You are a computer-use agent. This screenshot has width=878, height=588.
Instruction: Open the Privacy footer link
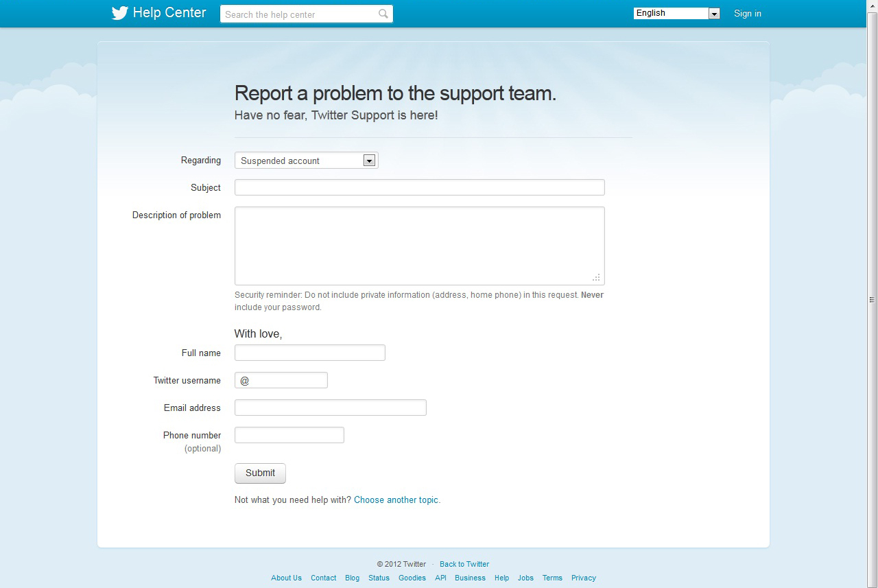coord(584,578)
